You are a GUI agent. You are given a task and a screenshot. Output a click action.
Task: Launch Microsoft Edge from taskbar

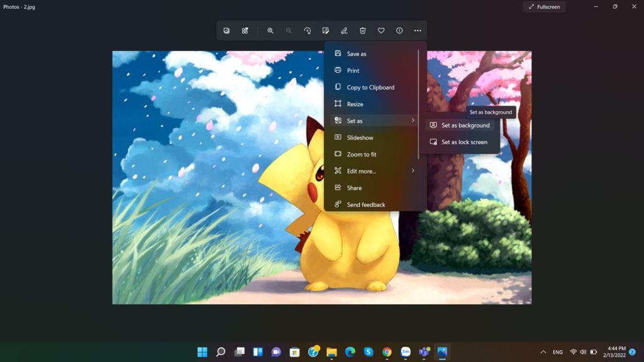tap(350, 352)
